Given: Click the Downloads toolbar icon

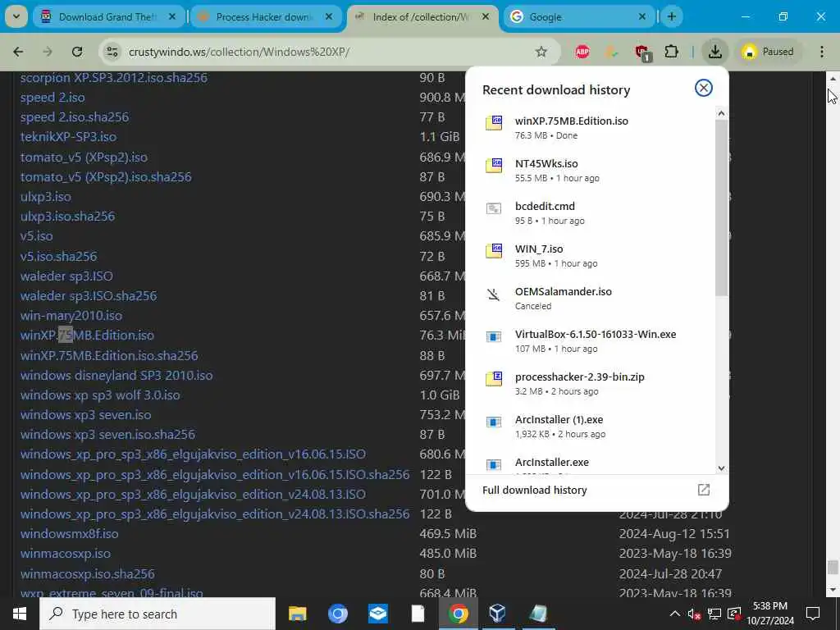Looking at the screenshot, I should [714, 52].
